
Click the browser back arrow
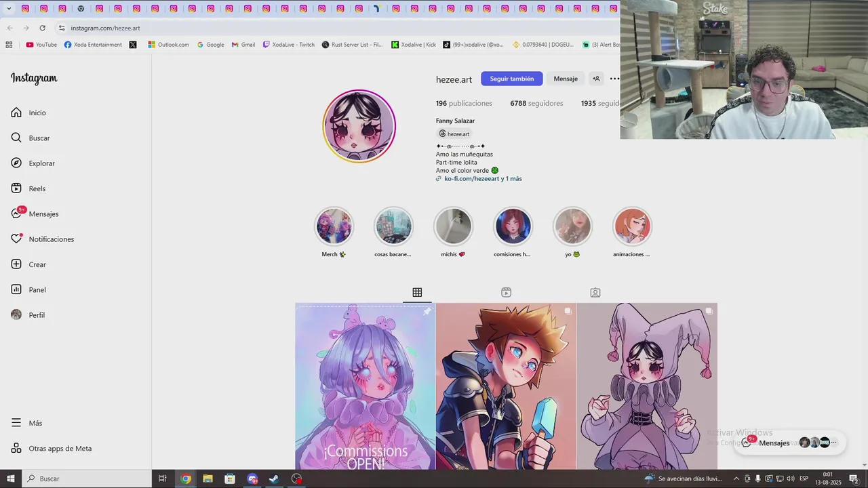[x=9, y=28]
